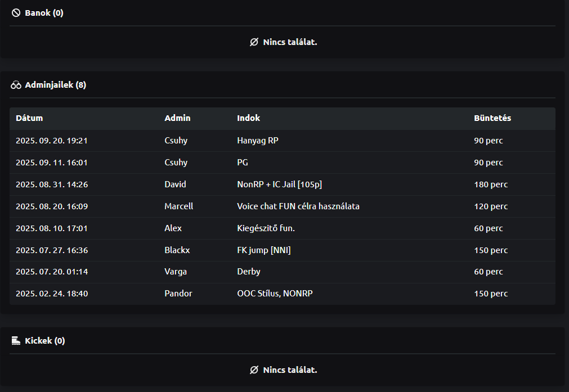Image resolution: width=569 pixels, height=392 pixels.
Task: Click the ban icon beside Banok
Action: 16,13
